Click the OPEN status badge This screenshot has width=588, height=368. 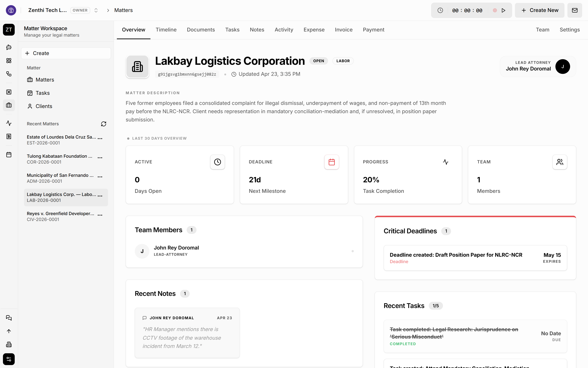[318, 61]
